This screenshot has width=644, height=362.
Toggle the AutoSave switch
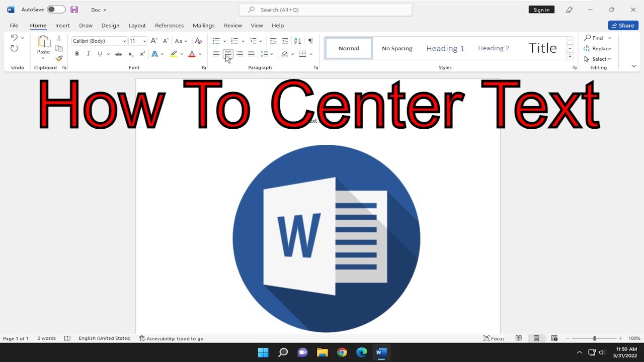point(56,10)
